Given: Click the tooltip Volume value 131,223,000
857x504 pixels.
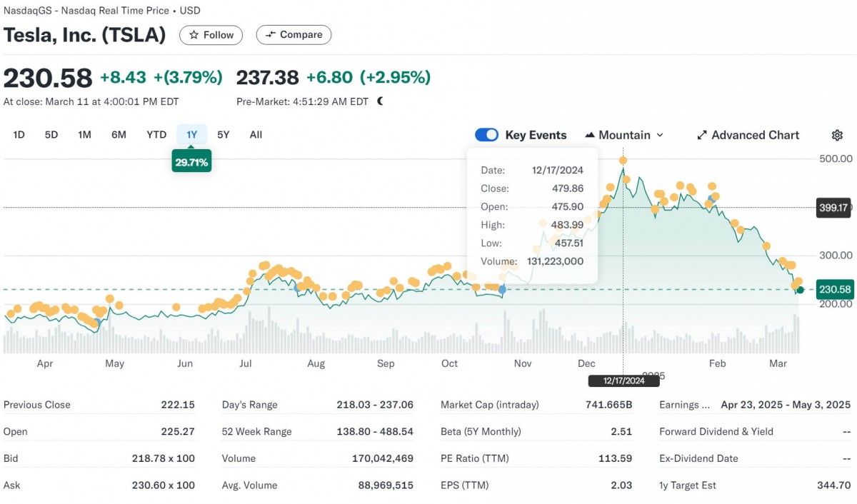Looking at the screenshot, I should click(x=556, y=261).
